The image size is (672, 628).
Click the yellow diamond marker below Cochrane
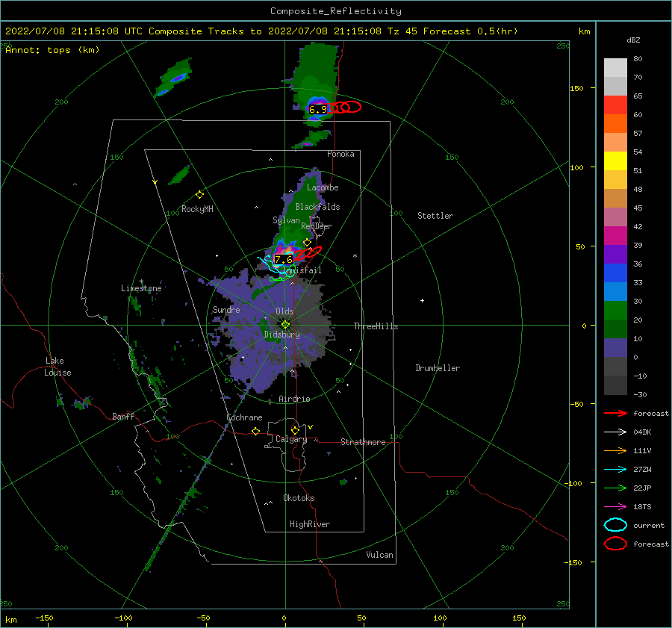coord(255,431)
